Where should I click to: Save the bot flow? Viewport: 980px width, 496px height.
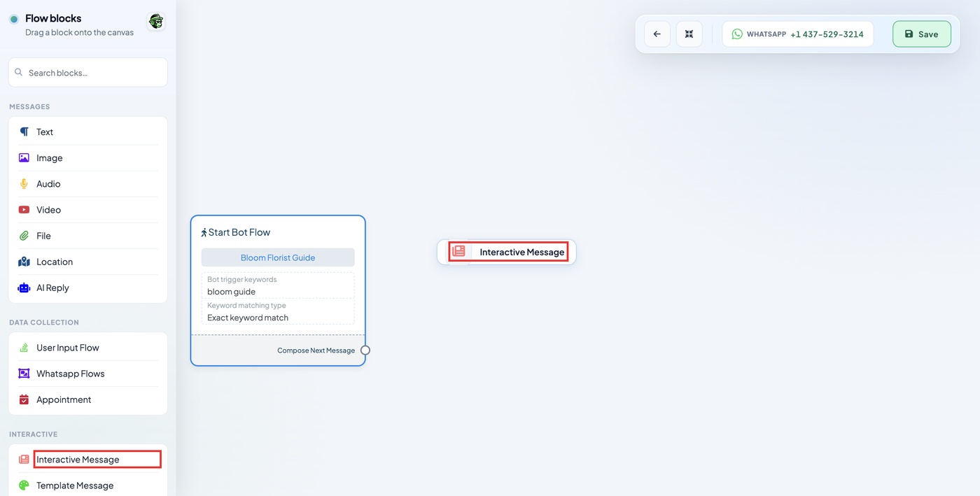click(921, 34)
